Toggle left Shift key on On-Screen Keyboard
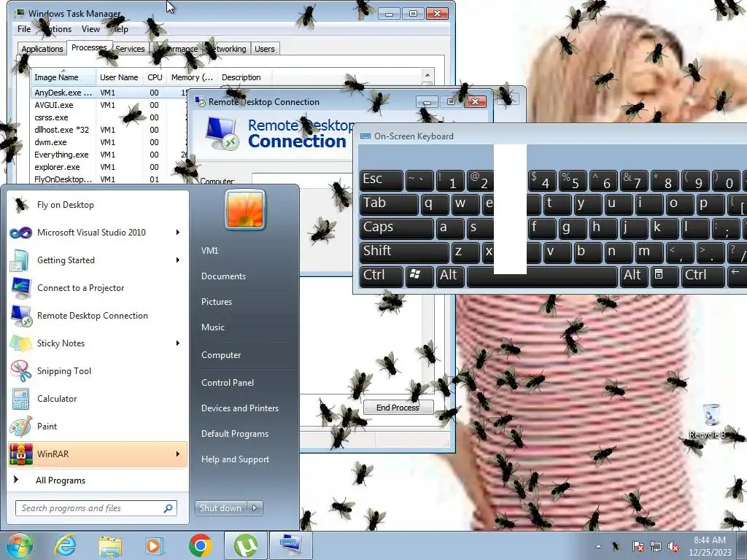 404,252
